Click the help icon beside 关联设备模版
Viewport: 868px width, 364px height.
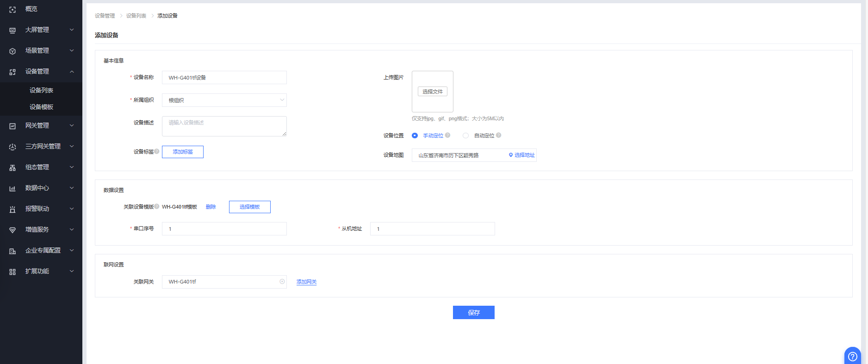pyautogui.click(x=157, y=206)
